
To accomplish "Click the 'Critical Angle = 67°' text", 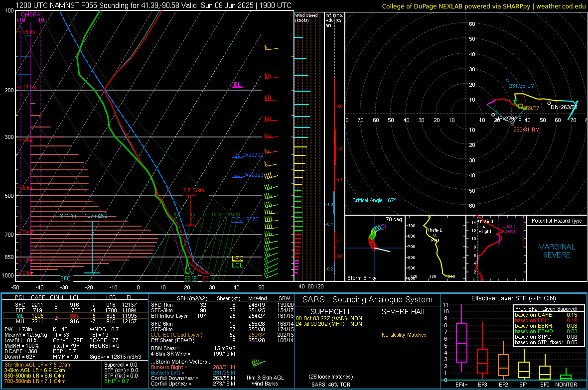I will tap(374, 200).
